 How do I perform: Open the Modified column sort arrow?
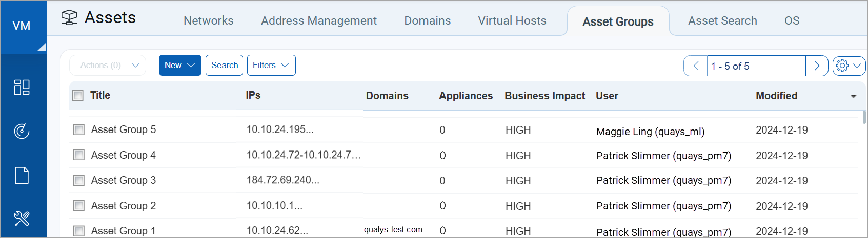pos(854,96)
